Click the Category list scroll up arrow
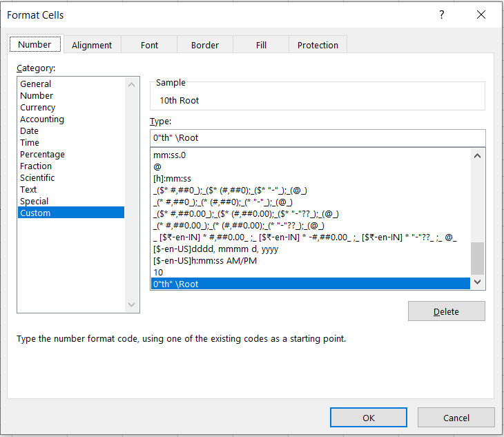Viewport: 504px width, 437px height. pyautogui.click(x=133, y=84)
